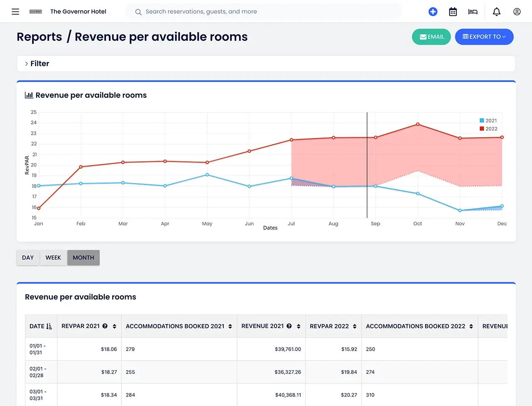Open the calendar icon in header
This screenshot has width=532, height=406.
(x=453, y=12)
